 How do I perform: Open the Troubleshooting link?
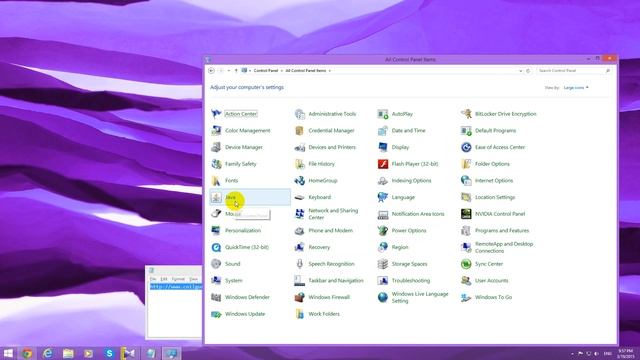tap(411, 281)
